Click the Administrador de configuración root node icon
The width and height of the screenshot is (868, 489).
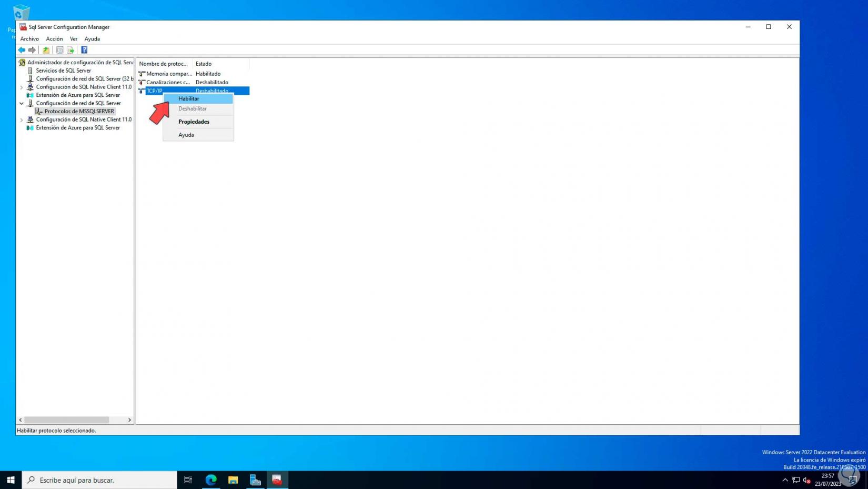(22, 63)
